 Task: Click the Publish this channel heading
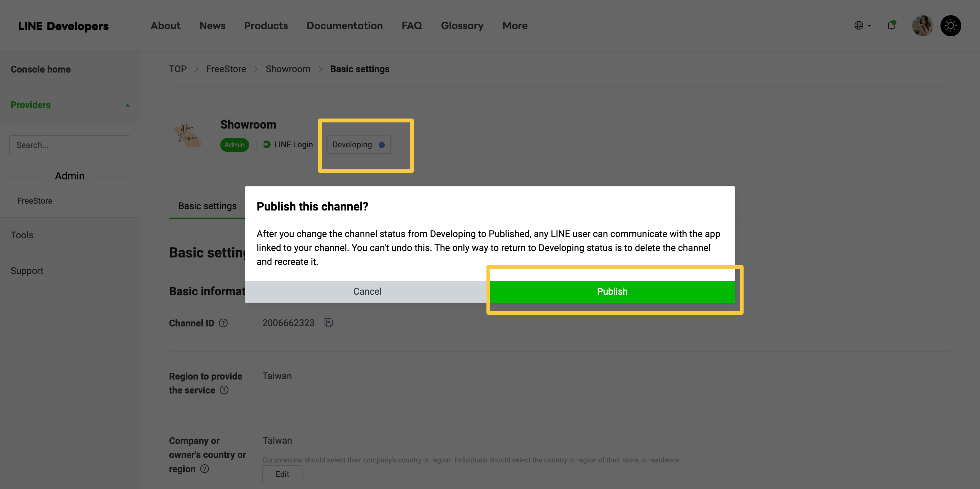point(312,206)
